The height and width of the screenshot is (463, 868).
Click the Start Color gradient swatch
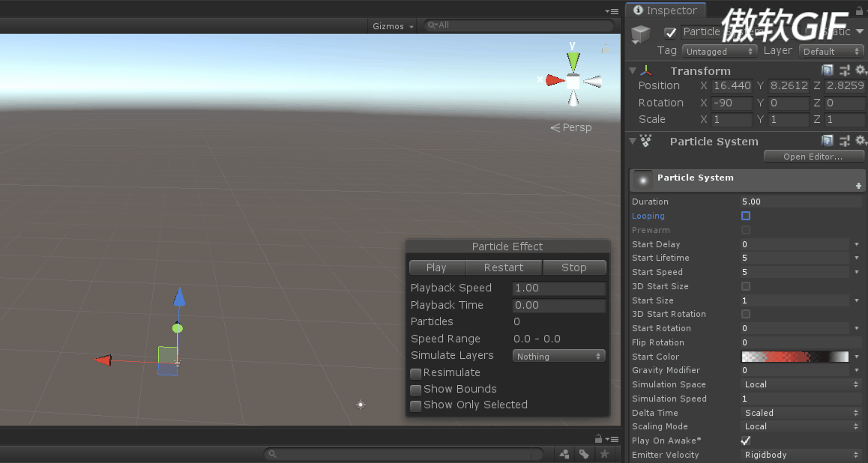coord(795,357)
